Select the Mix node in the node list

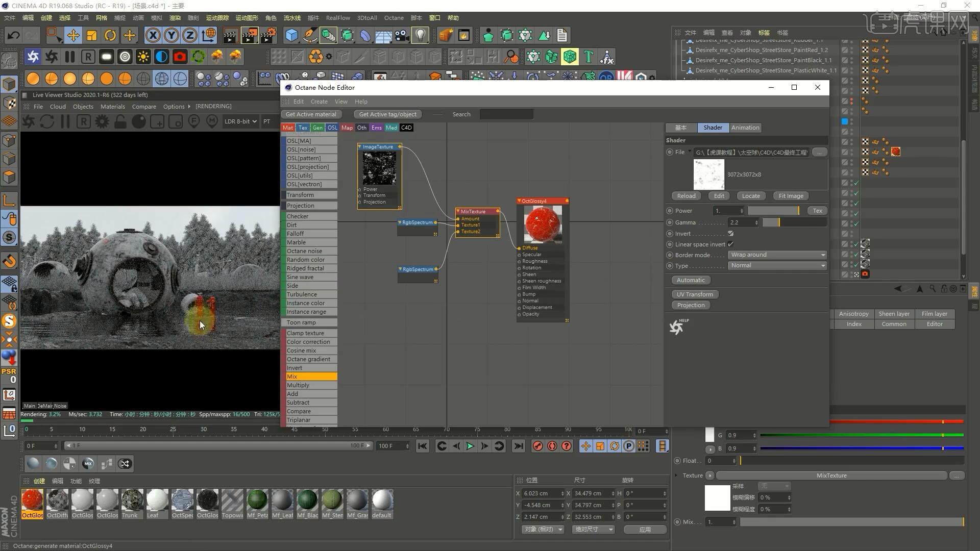tap(309, 377)
